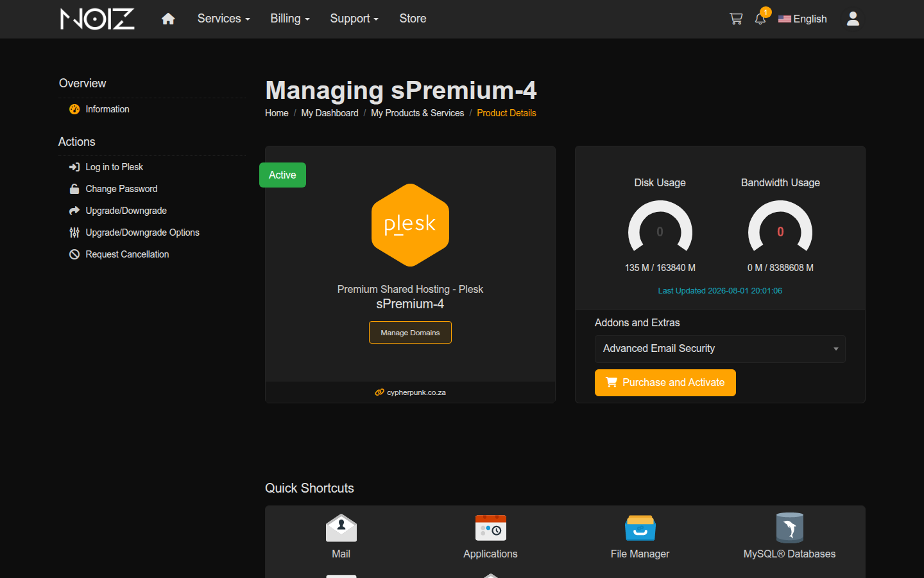Click the 135 M / 163840 M value
This screenshot has width=924, height=578.
[x=660, y=268]
